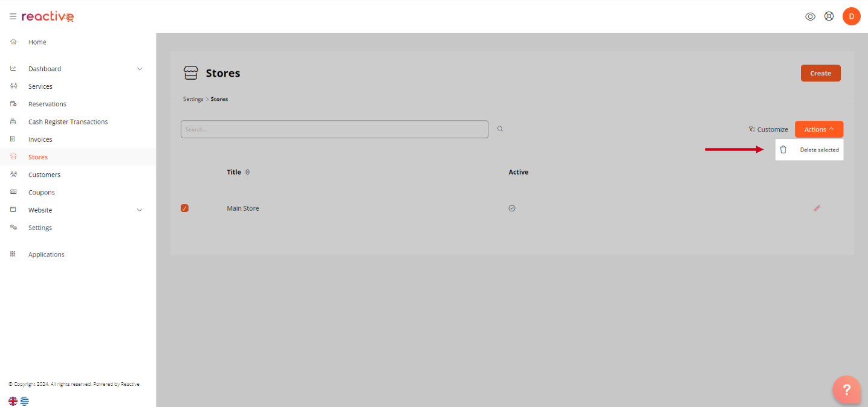Click the Stores breadcrumb item
This screenshot has height=407, width=868.
(219, 99)
